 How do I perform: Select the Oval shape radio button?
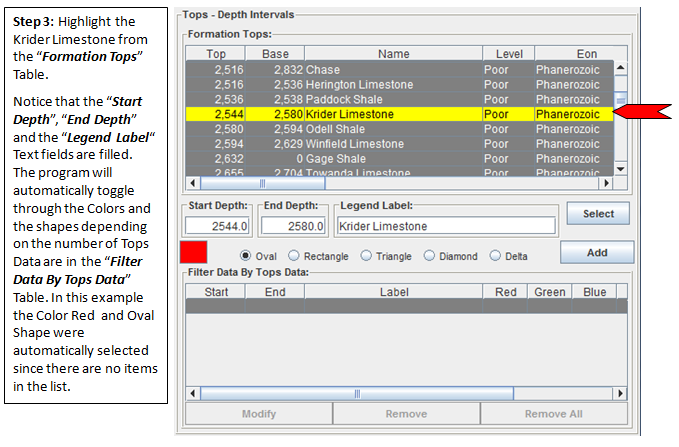pyautogui.click(x=245, y=256)
